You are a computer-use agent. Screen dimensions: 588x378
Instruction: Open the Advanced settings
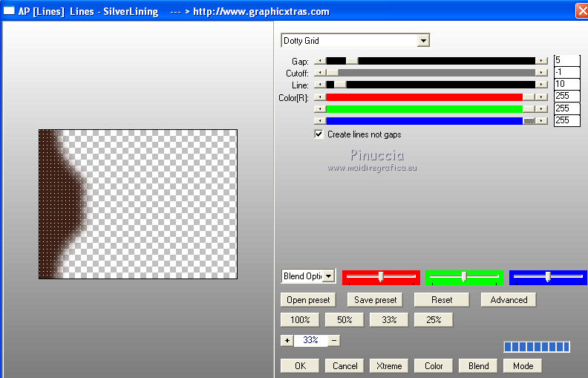point(509,300)
